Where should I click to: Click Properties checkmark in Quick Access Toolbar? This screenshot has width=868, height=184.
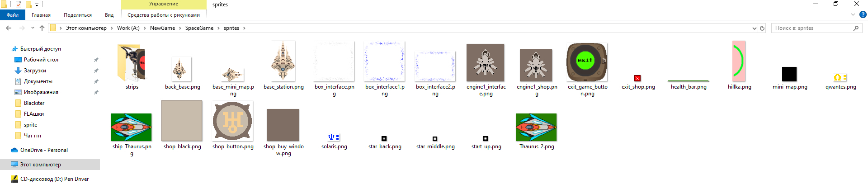click(19, 5)
